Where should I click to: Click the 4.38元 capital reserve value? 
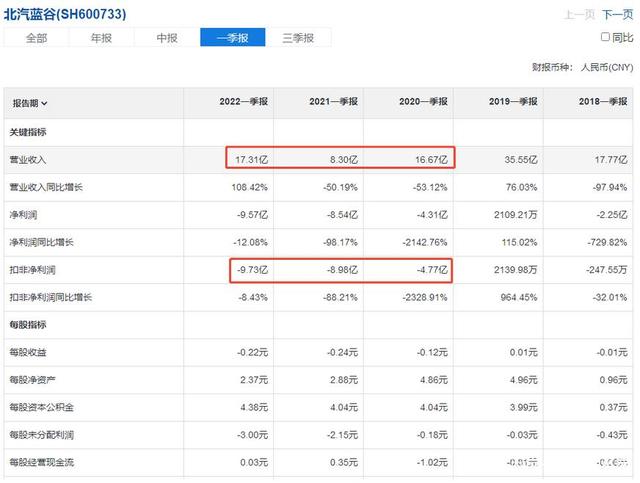254,407
